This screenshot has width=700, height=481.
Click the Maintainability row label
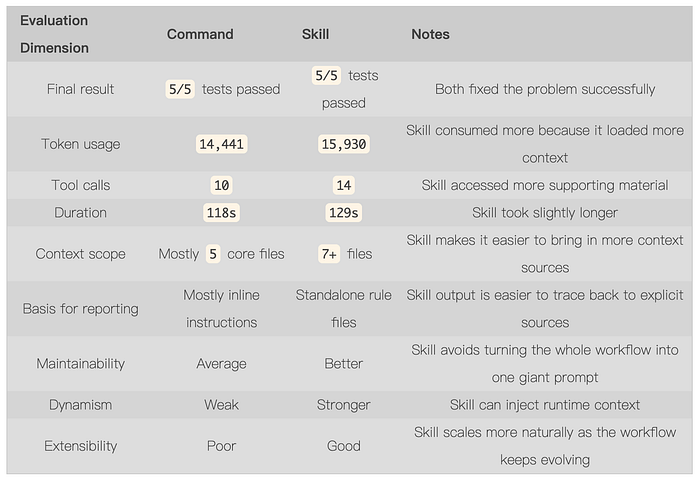(80, 364)
